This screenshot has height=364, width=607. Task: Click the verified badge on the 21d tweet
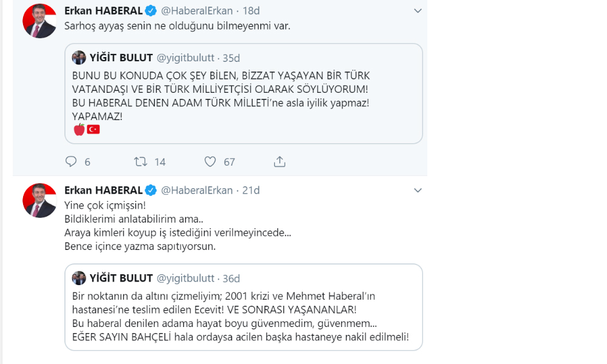[151, 190]
